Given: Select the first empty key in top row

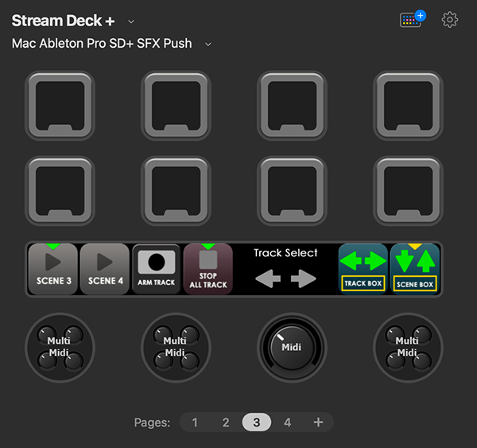Looking at the screenshot, I should (x=60, y=106).
